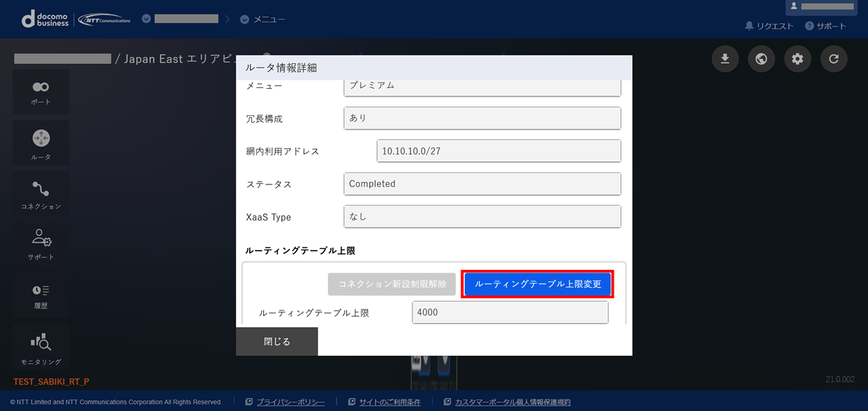The image size is (868, 411).
Task: Click the refresh reload icon
Action: point(834,59)
